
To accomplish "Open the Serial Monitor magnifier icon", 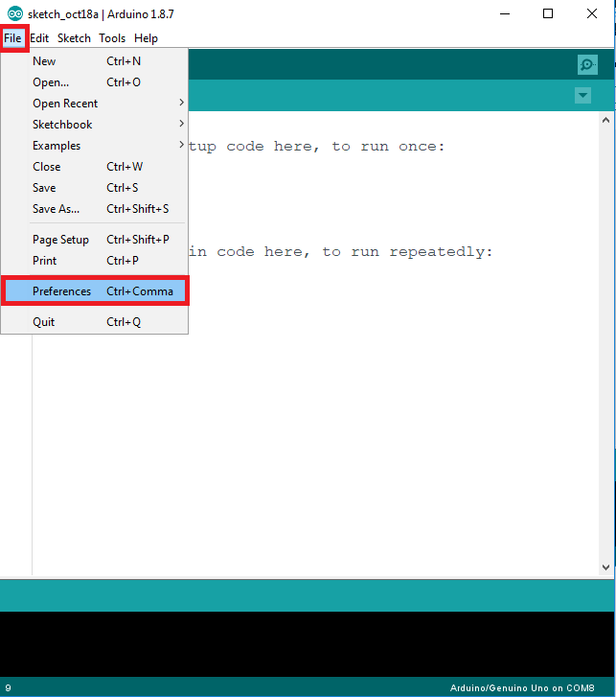I will point(587,65).
